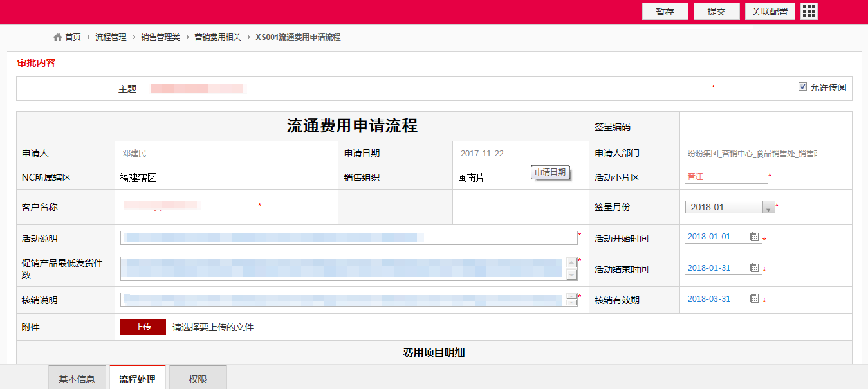Screen dimensions: 868x389
Task: Open calendar picker for 活动开始时间
Action: 755,237
